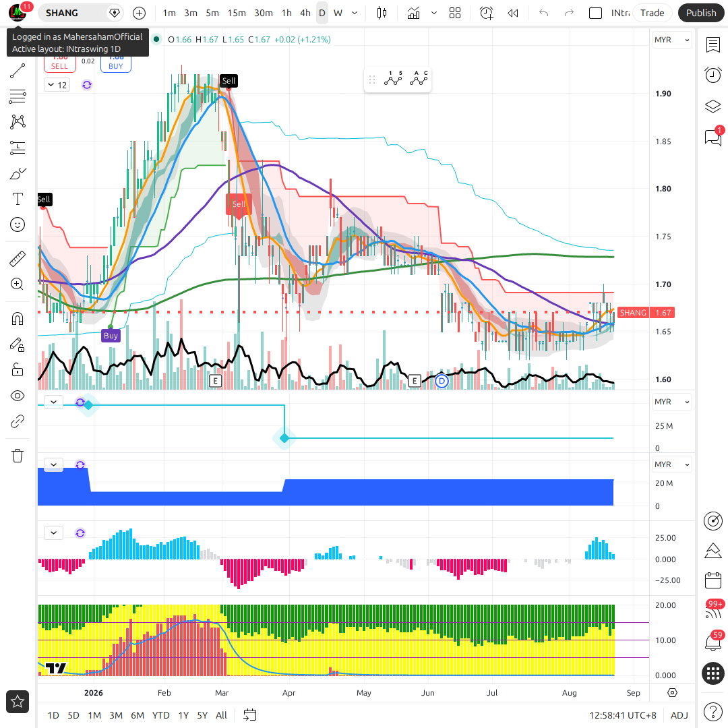This screenshot has width=728, height=728.
Task: Expand second pane legend chevron
Action: [53, 402]
